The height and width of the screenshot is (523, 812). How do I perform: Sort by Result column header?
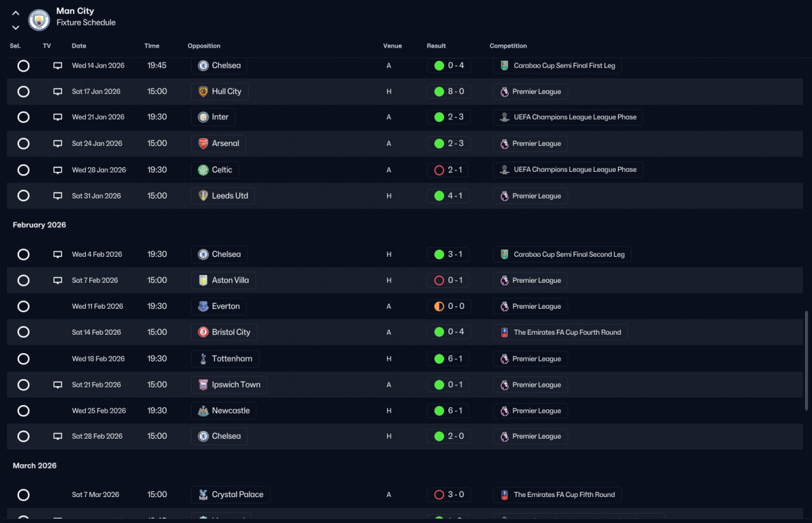(436, 46)
